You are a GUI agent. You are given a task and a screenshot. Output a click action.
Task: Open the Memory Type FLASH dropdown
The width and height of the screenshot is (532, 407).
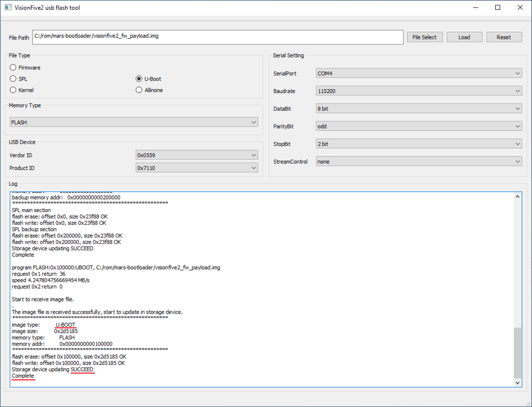[134, 122]
